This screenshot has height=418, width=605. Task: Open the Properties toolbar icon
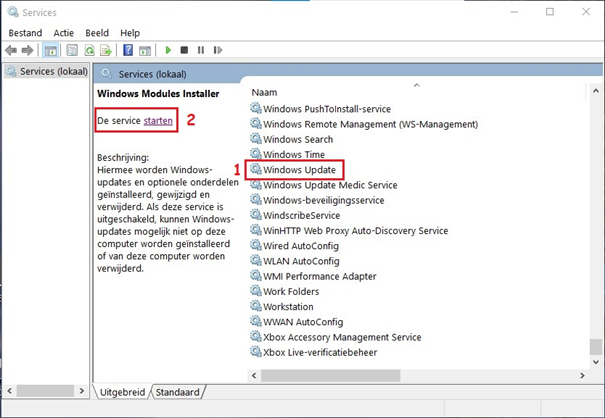[x=72, y=50]
